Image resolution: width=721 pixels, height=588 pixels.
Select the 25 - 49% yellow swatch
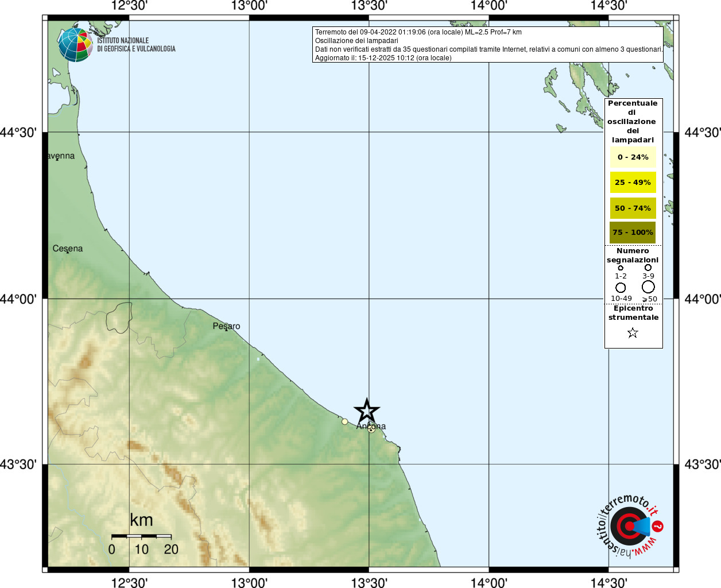(633, 183)
